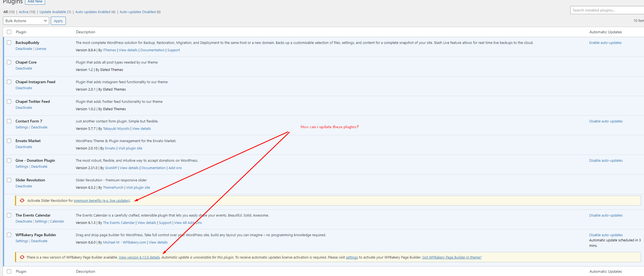Viewport: 644px width, 276px height.
Task: Click the Plugin column header at top
Action: [x=21, y=32]
